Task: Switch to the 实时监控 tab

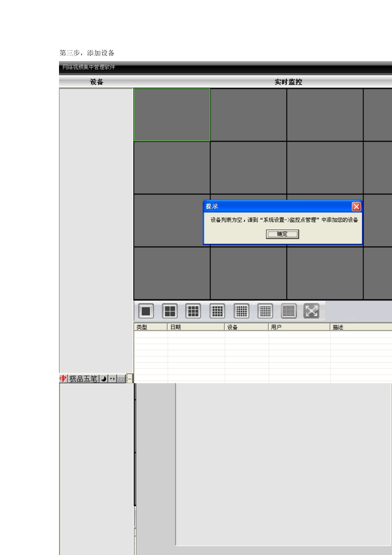Action: 288,82
